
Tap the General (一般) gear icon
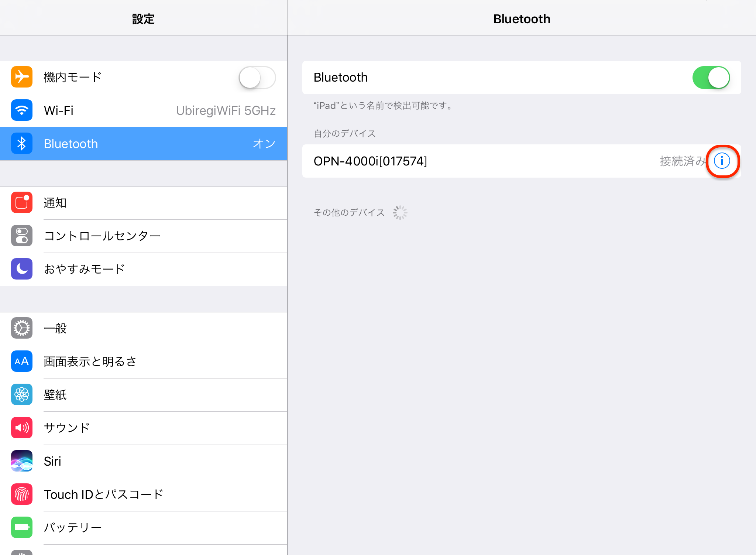(22, 328)
